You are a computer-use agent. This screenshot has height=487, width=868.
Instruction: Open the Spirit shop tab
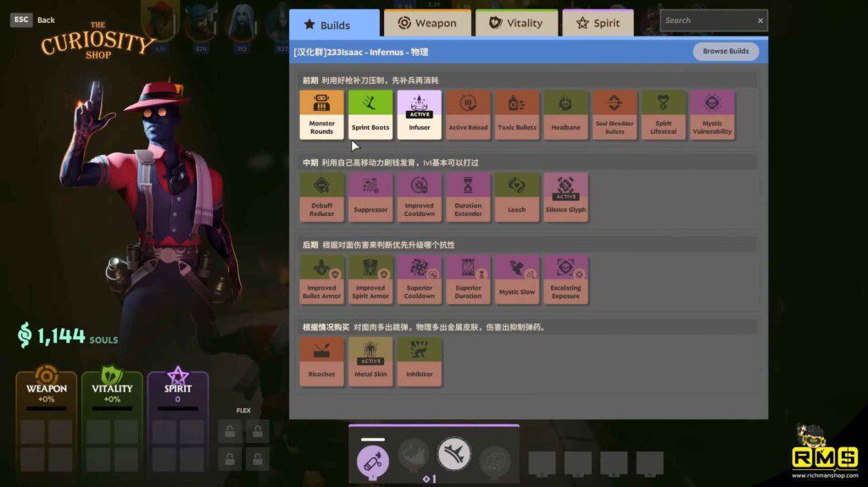point(598,24)
